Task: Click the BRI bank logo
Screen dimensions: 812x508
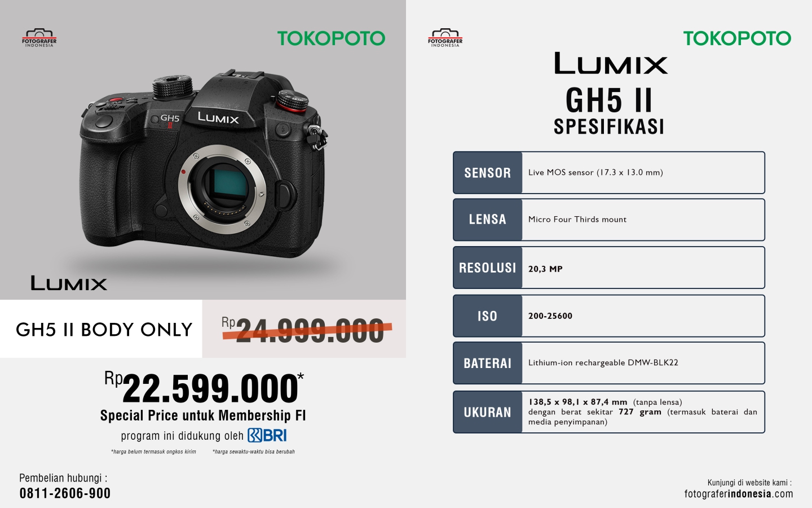Action: (267, 435)
